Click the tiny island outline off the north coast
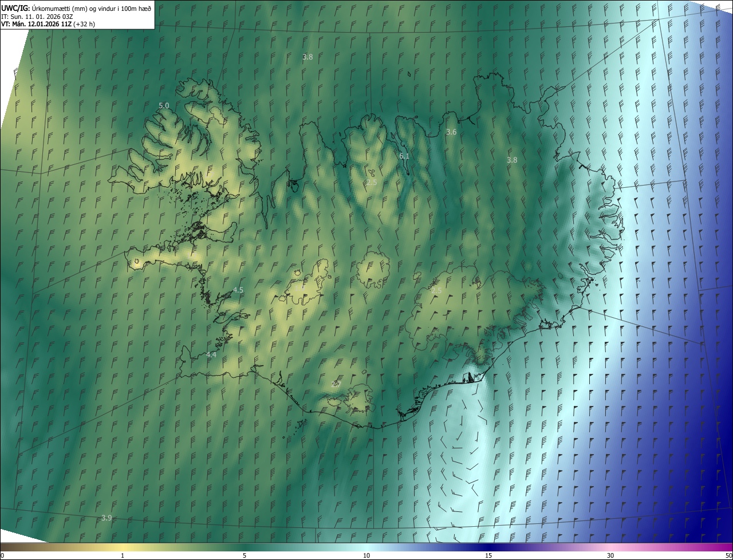The image size is (733, 560). click(x=410, y=73)
